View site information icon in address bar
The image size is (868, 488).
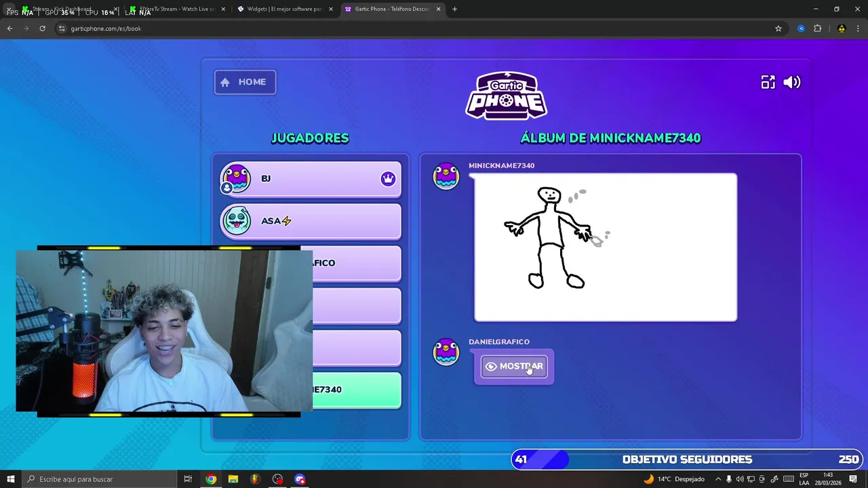pyautogui.click(x=62, y=28)
